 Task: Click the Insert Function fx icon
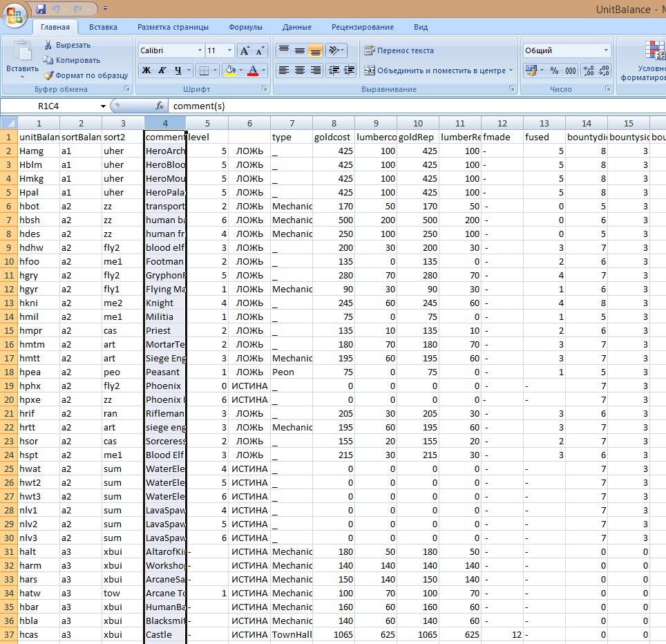point(160,106)
